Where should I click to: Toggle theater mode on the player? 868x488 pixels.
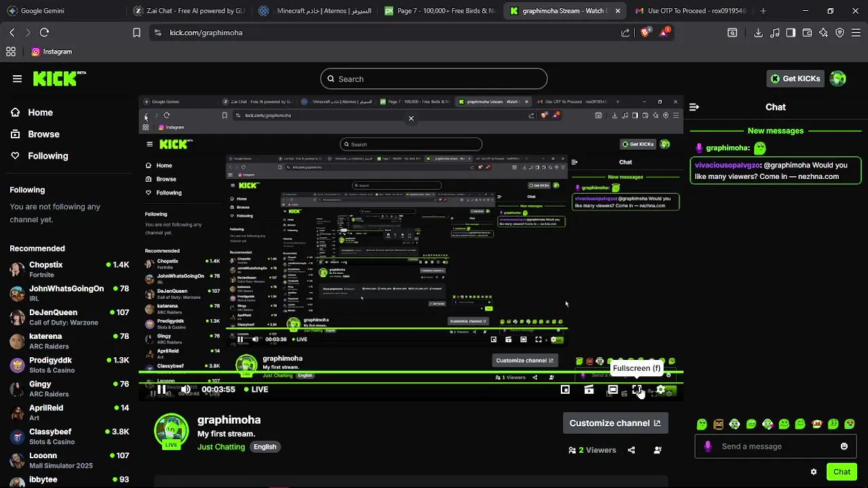(x=612, y=390)
